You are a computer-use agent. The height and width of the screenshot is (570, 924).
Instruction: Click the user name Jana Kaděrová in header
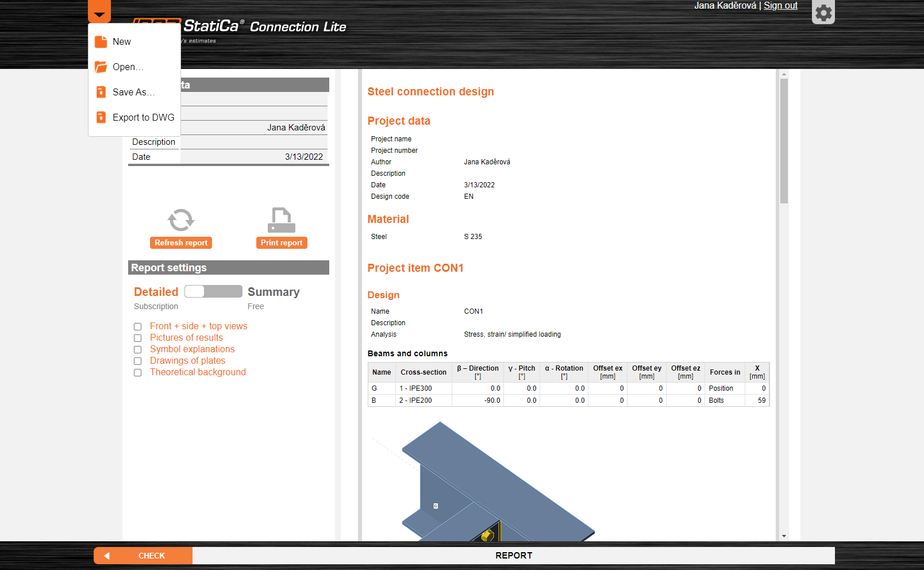pos(725,6)
